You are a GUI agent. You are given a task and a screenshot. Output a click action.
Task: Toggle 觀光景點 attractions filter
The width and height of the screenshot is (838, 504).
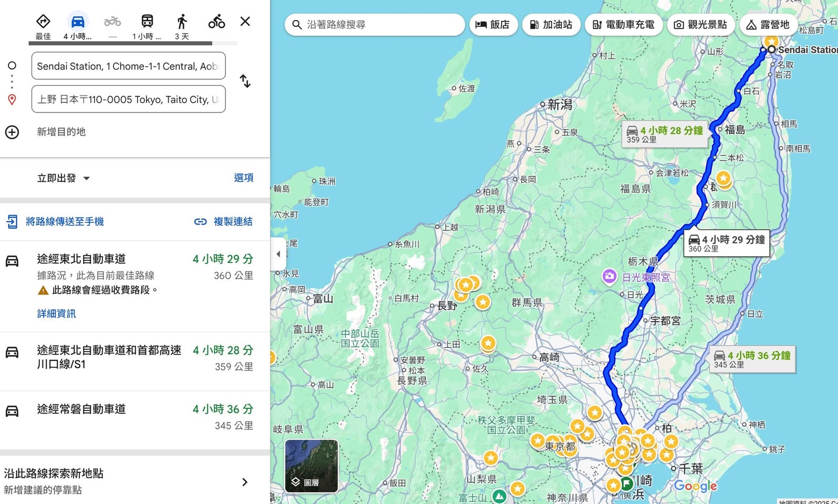pos(700,25)
